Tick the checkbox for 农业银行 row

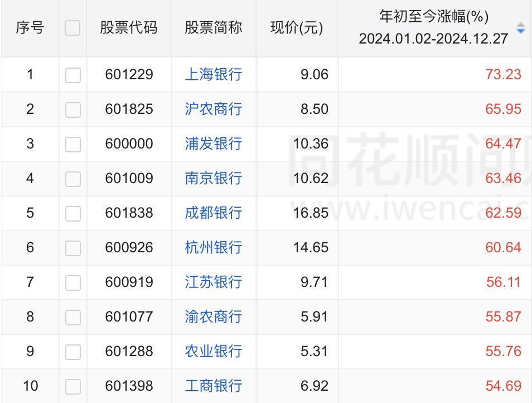[73, 352]
